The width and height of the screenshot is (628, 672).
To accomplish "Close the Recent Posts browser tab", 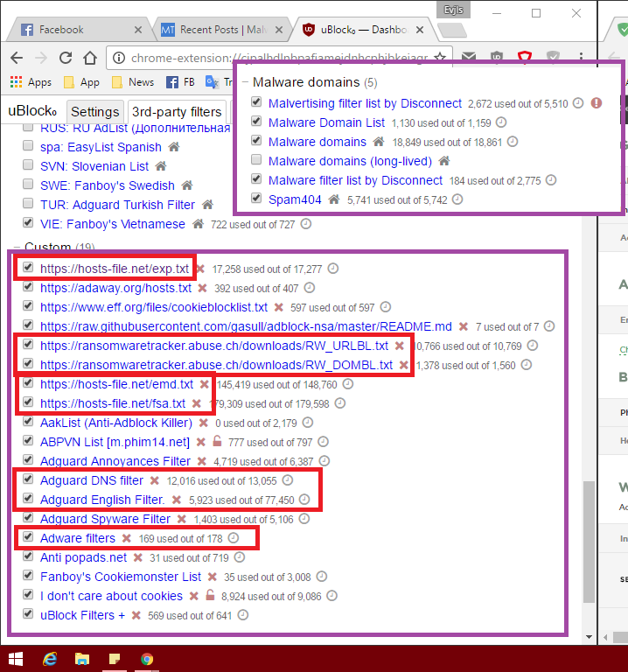I will 279,30.
